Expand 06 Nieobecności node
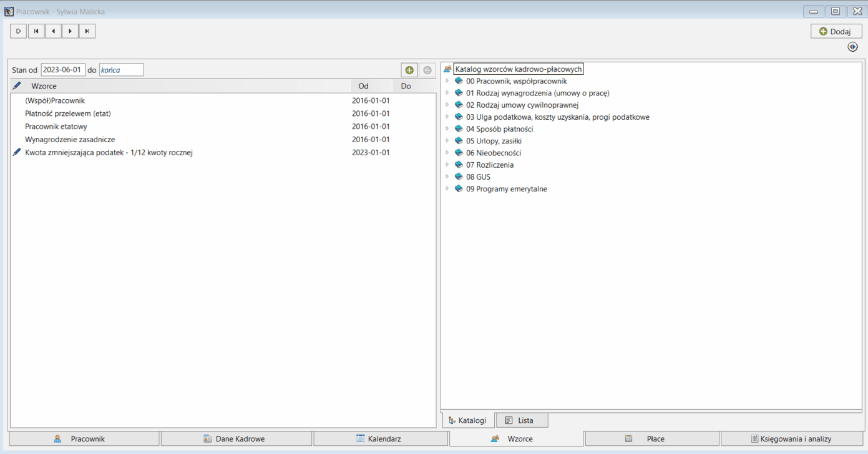This screenshot has width=868, height=454. [447, 153]
